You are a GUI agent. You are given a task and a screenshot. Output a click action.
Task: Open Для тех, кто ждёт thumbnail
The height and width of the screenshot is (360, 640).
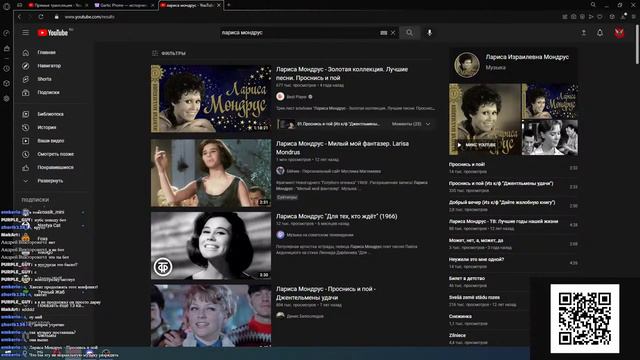211,245
